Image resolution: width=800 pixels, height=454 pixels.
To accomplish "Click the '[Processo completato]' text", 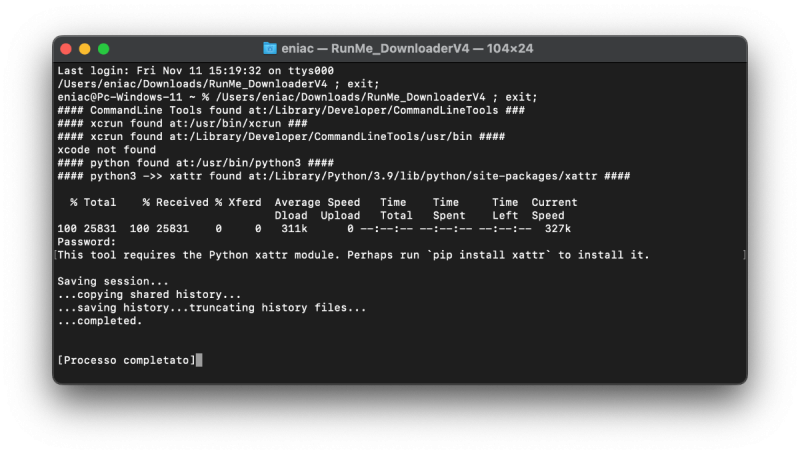I will [x=127, y=361].
